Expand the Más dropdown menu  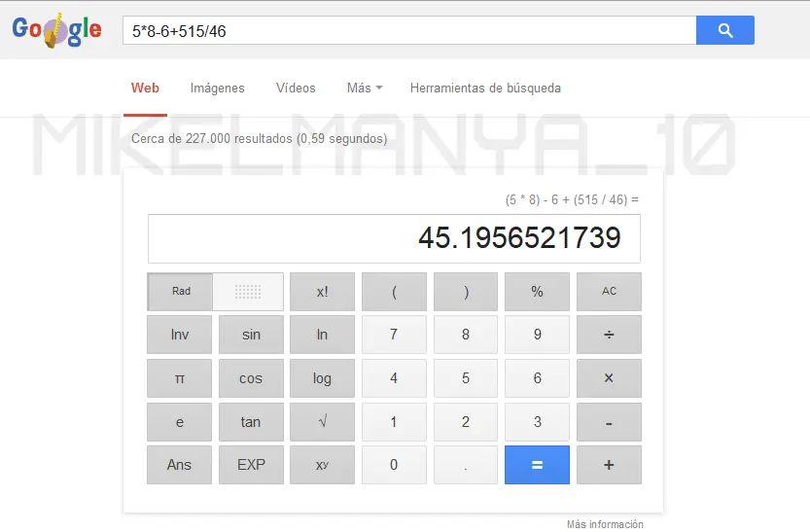pos(365,88)
